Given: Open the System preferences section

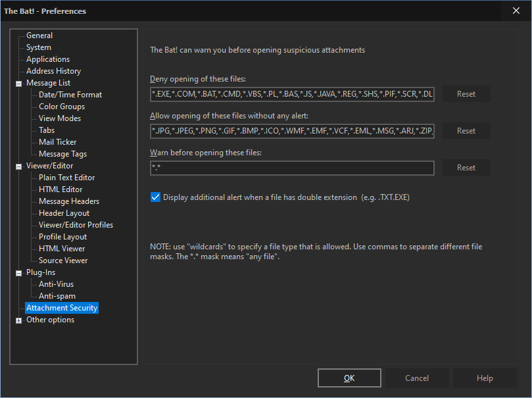Looking at the screenshot, I should pos(39,47).
